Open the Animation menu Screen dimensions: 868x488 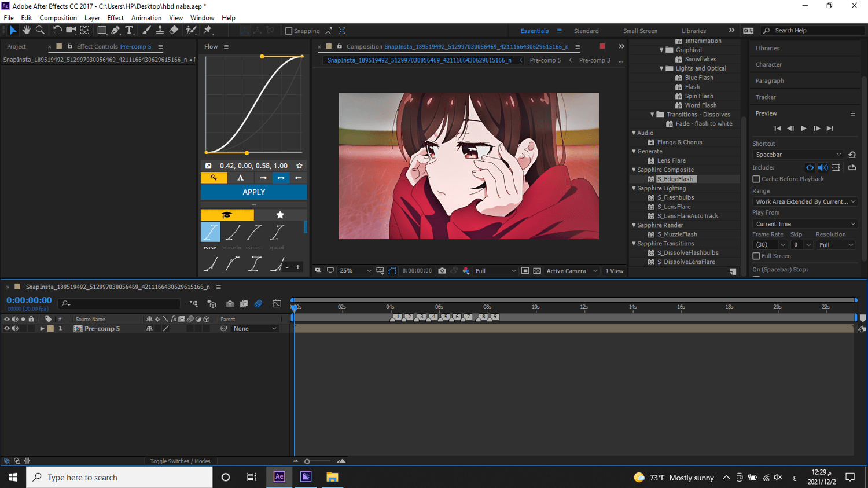tap(146, 18)
